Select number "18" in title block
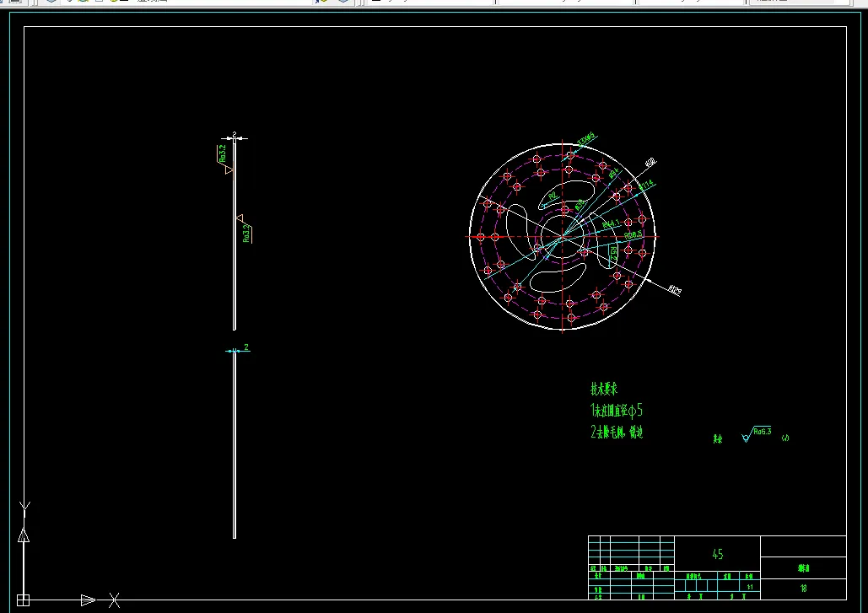 click(804, 589)
